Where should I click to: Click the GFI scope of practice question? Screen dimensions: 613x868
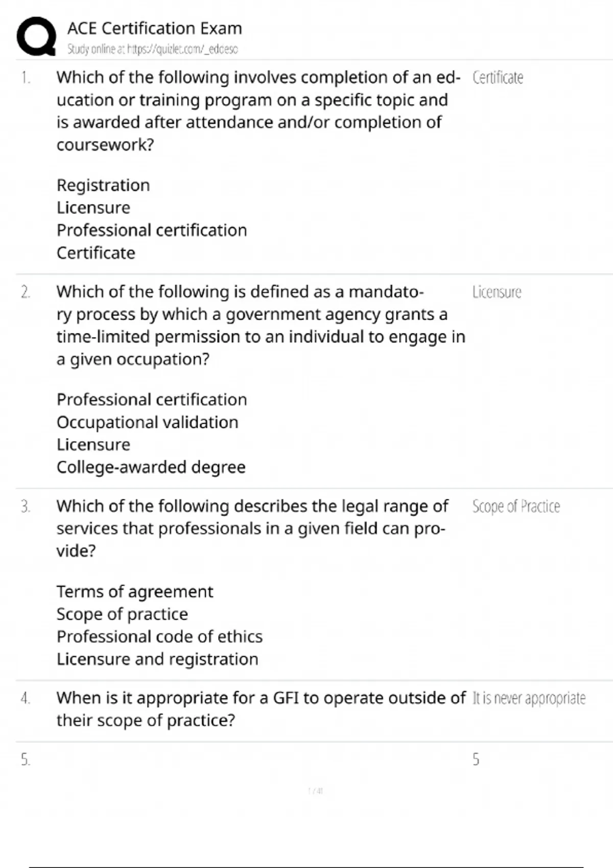point(261,709)
